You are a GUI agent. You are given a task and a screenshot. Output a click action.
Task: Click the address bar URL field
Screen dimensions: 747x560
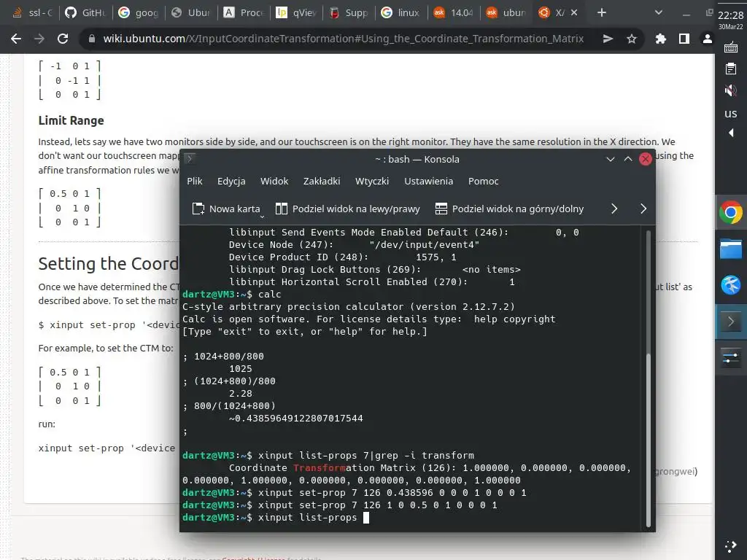(343, 39)
